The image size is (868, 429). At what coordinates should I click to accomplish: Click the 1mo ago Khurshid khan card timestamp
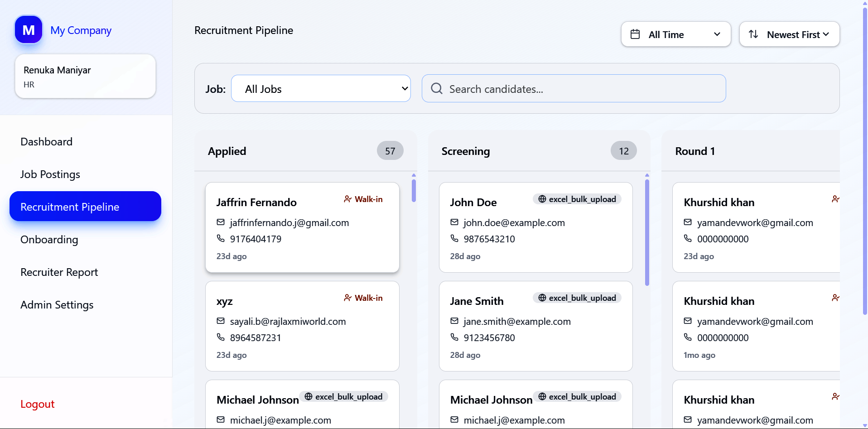pyautogui.click(x=699, y=355)
